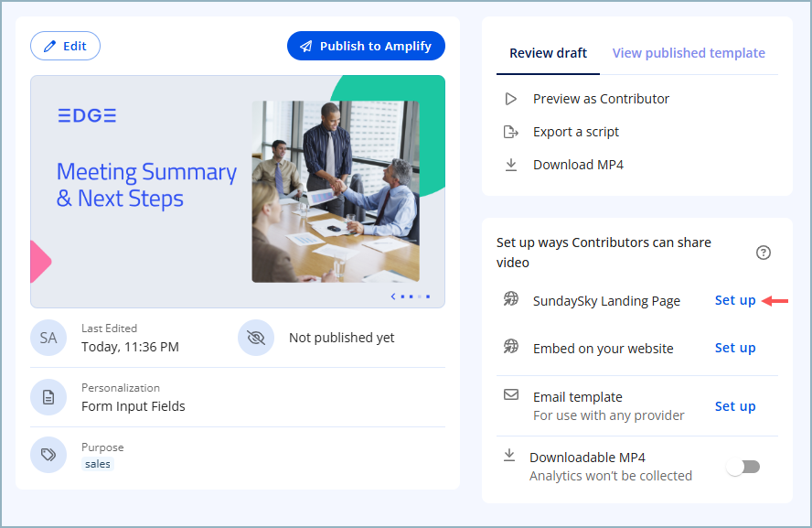Set up the SundaySky Landing Page
Viewport: 812px width, 528px height.
tap(735, 300)
